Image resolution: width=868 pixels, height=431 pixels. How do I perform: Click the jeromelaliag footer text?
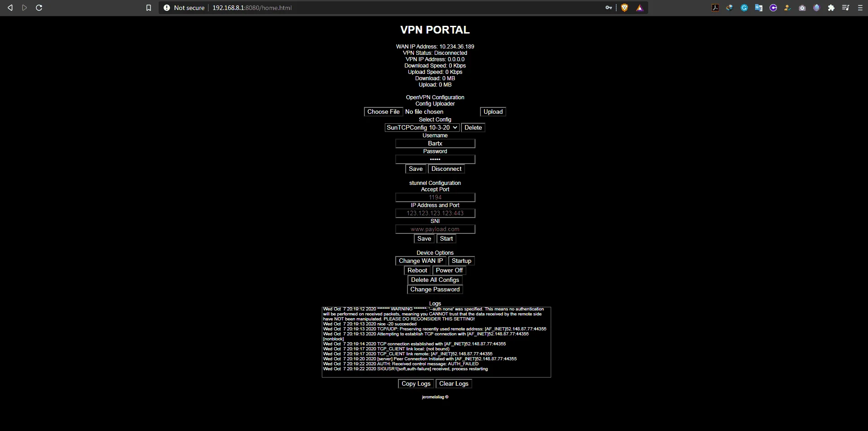tap(435, 397)
